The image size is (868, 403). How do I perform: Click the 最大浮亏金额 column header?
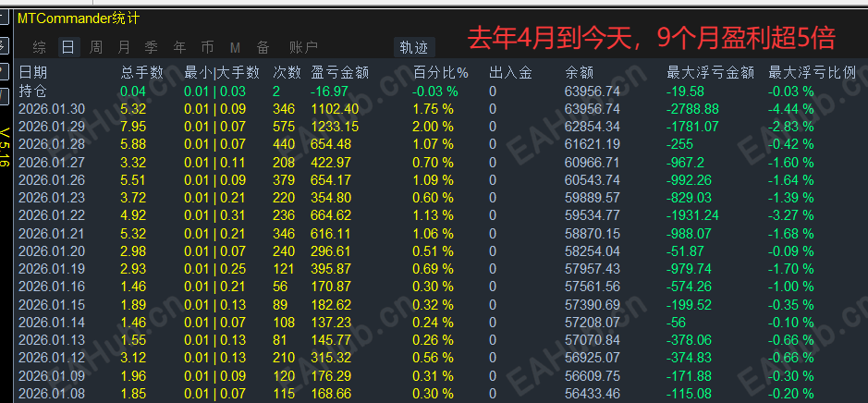point(710,72)
